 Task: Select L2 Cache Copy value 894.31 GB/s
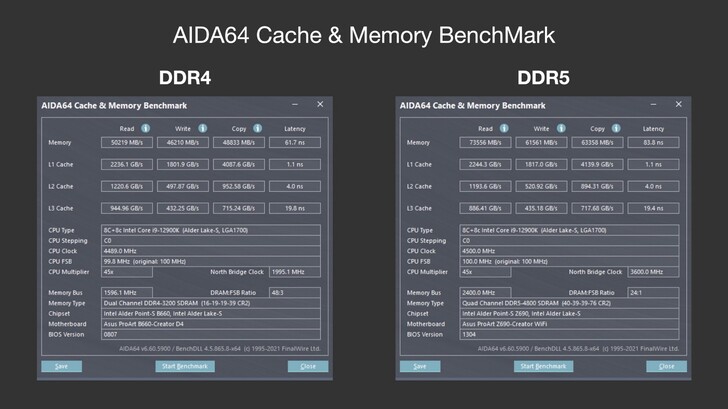pyautogui.click(x=597, y=186)
